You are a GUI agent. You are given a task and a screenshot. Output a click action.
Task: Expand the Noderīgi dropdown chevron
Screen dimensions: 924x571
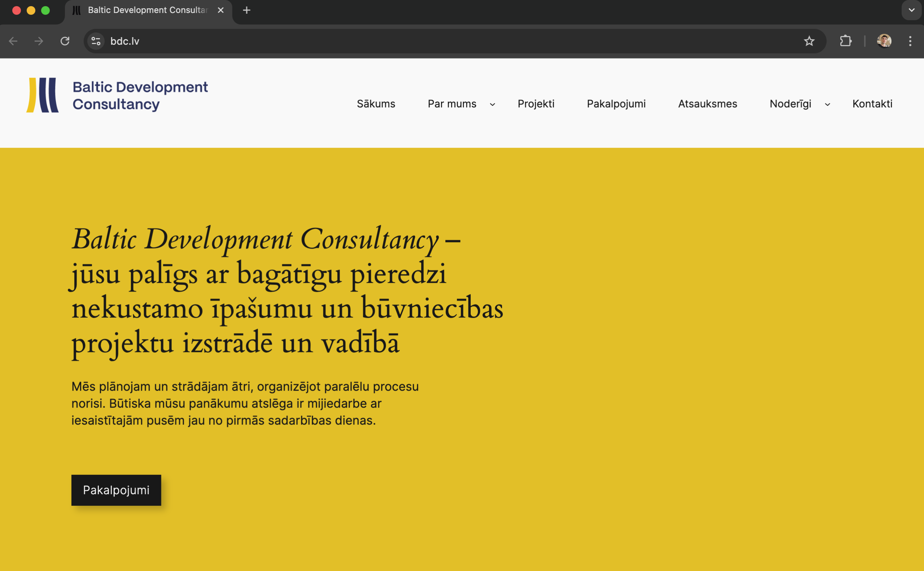[x=827, y=105]
